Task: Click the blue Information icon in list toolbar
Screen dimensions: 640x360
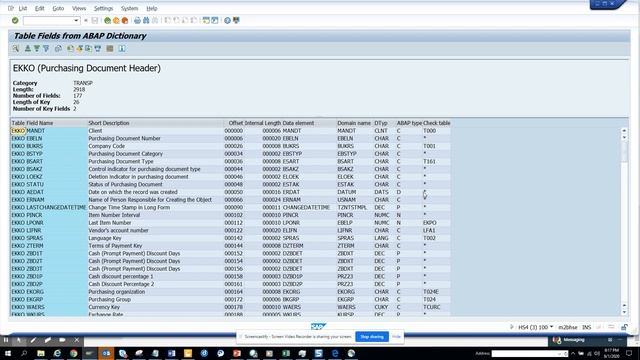Action: [122, 49]
